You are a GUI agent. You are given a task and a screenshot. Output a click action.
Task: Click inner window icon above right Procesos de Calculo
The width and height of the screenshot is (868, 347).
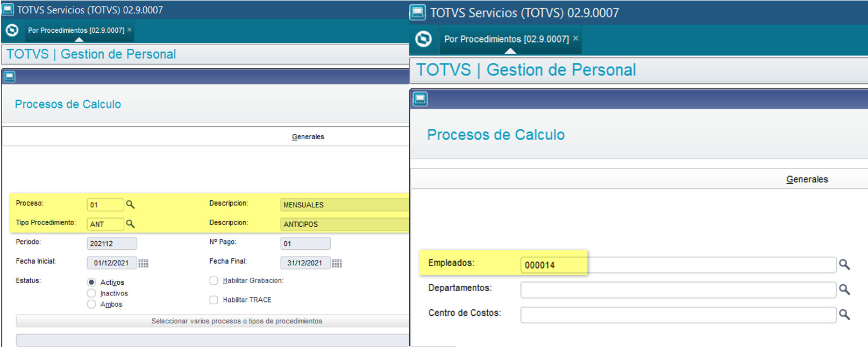click(x=420, y=99)
